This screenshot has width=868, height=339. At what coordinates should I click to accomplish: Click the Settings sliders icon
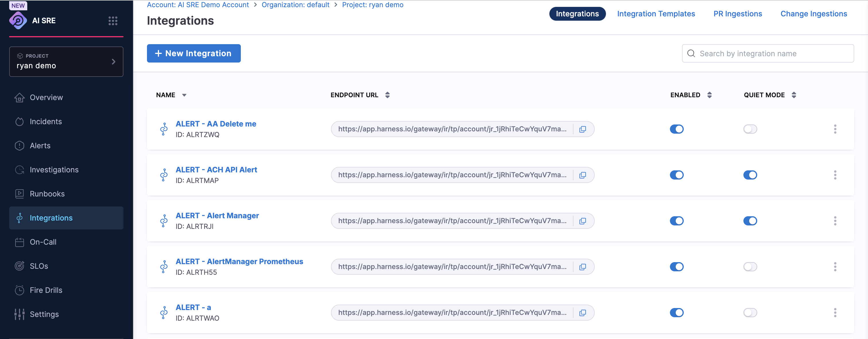[20, 314]
